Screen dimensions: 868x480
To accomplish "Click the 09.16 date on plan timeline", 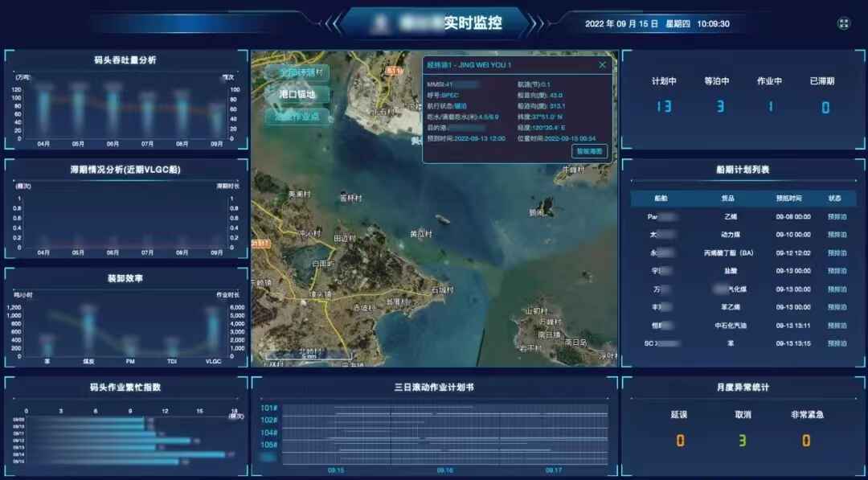I will (x=444, y=470).
